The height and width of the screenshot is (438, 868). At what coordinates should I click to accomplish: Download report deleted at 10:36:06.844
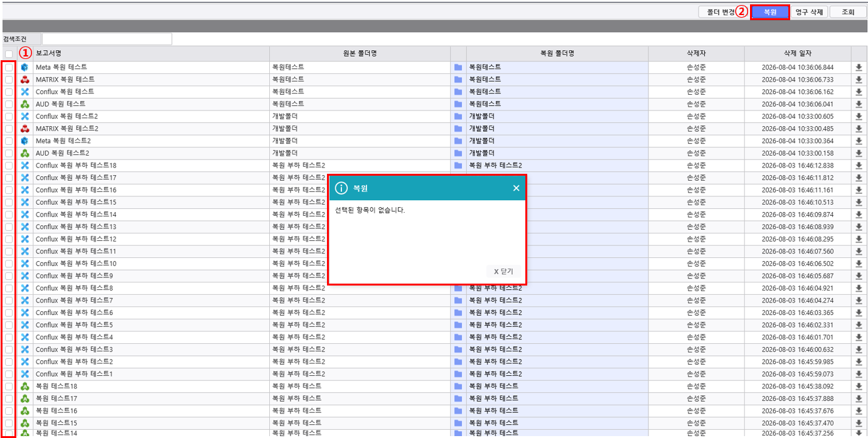[x=859, y=67]
